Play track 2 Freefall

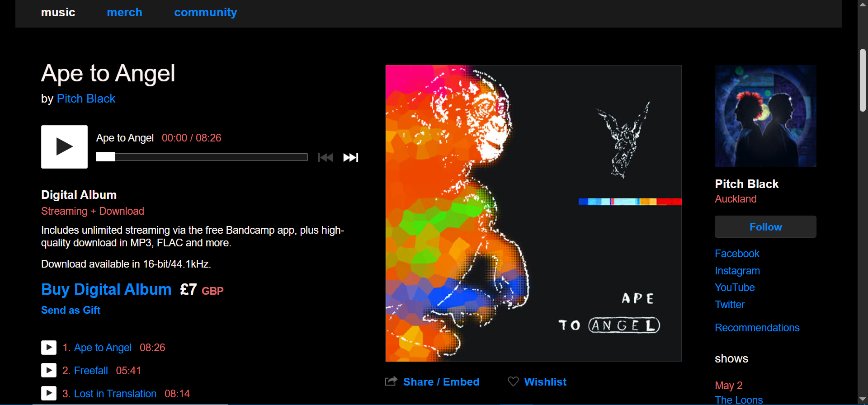[x=49, y=371]
